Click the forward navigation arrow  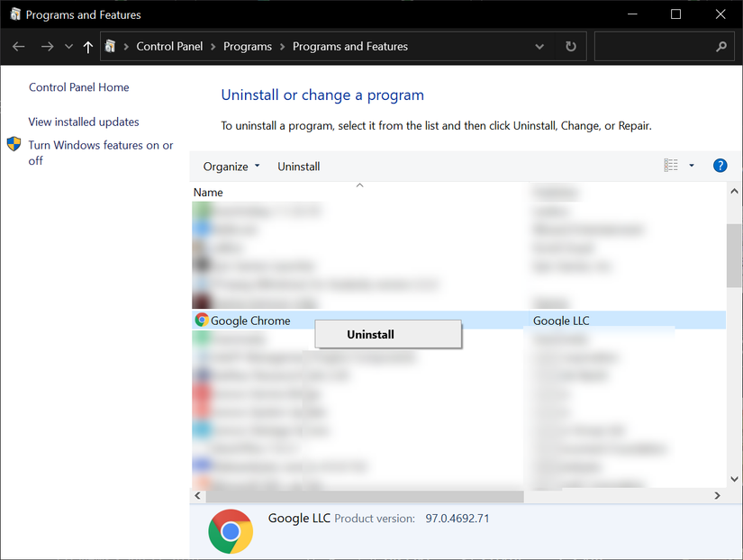pos(47,47)
